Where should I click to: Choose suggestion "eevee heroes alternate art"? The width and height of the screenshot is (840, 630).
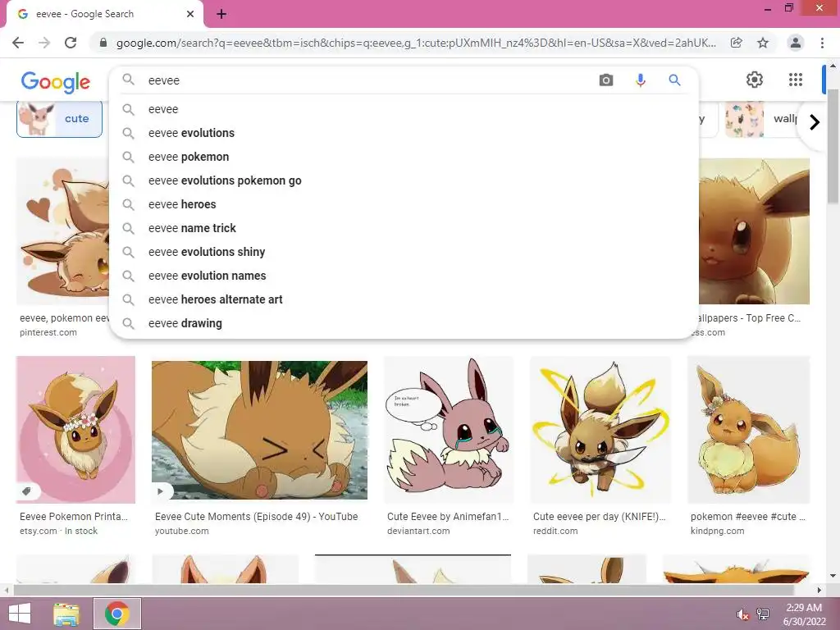coord(404,299)
